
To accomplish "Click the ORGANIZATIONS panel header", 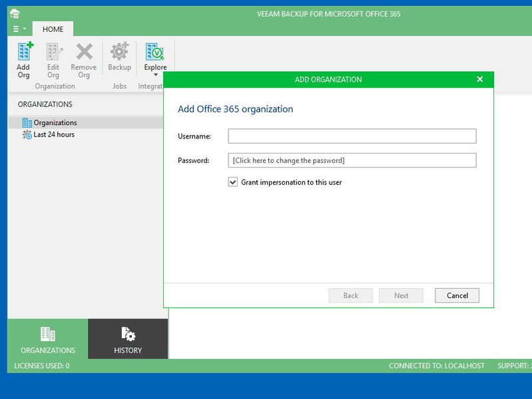I will tap(45, 104).
